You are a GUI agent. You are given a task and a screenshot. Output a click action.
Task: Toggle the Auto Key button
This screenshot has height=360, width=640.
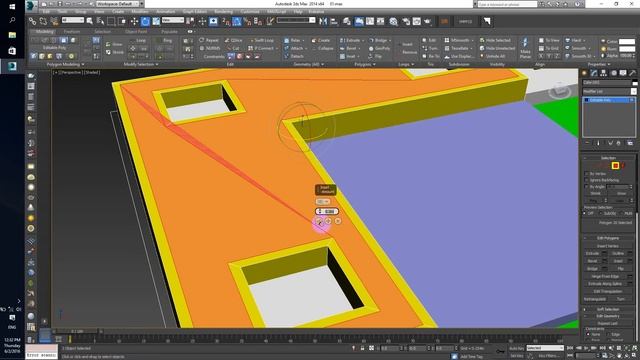point(516,348)
